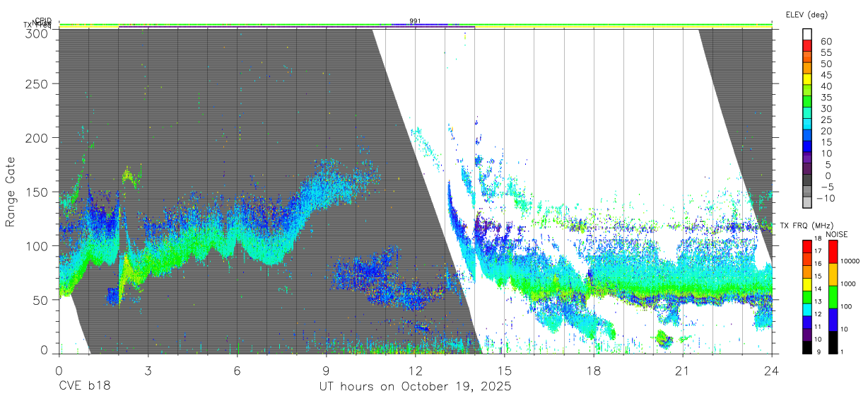Click the 'CVE b18' radar beam label

click(84, 386)
